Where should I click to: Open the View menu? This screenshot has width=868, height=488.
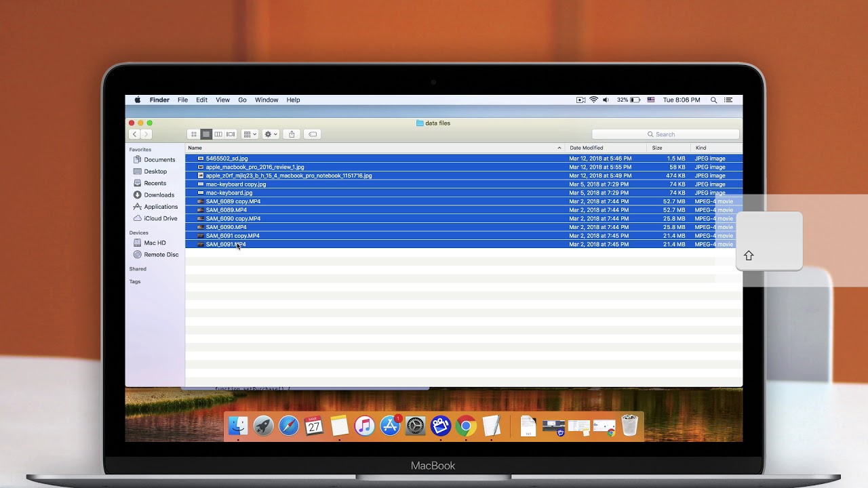coord(222,100)
